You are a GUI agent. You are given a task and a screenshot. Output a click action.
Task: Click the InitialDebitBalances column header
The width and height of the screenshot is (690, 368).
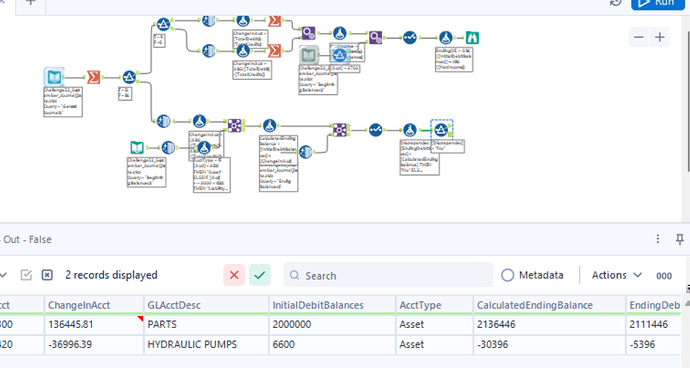[x=332, y=305]
